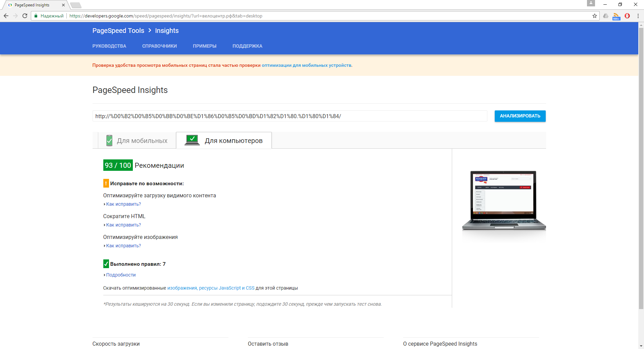Click the laptop checkmark icon
Screen dimensions: 644x349
point(192,140)
